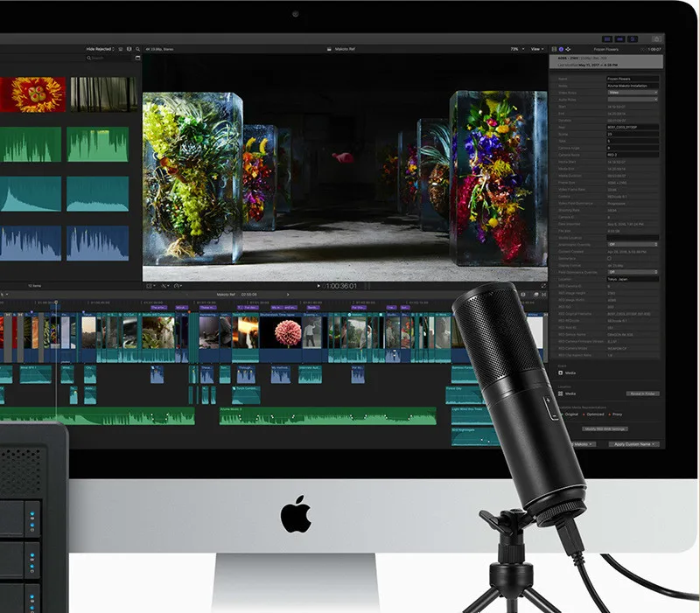The height and width of the screenshot is (613, 700).
Task: Toggle the inspector panel button in the top toolbar
Action: click(x=633, y=39)
